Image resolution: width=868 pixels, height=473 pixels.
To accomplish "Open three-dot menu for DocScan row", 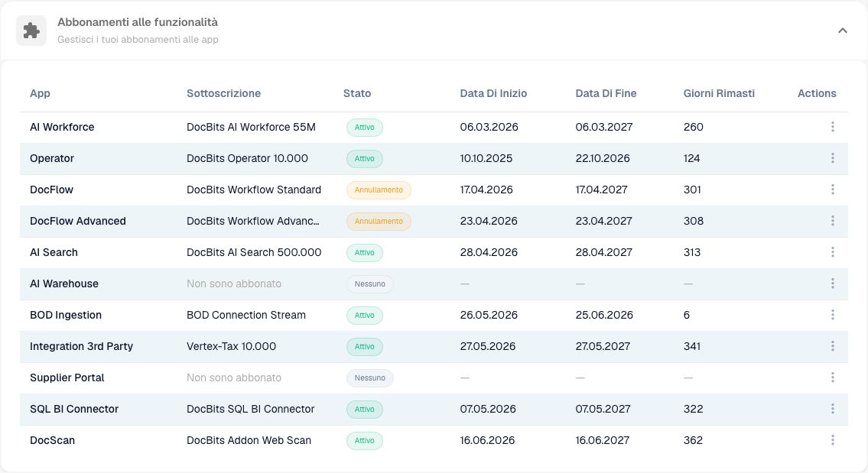I will tap(833, 440).
